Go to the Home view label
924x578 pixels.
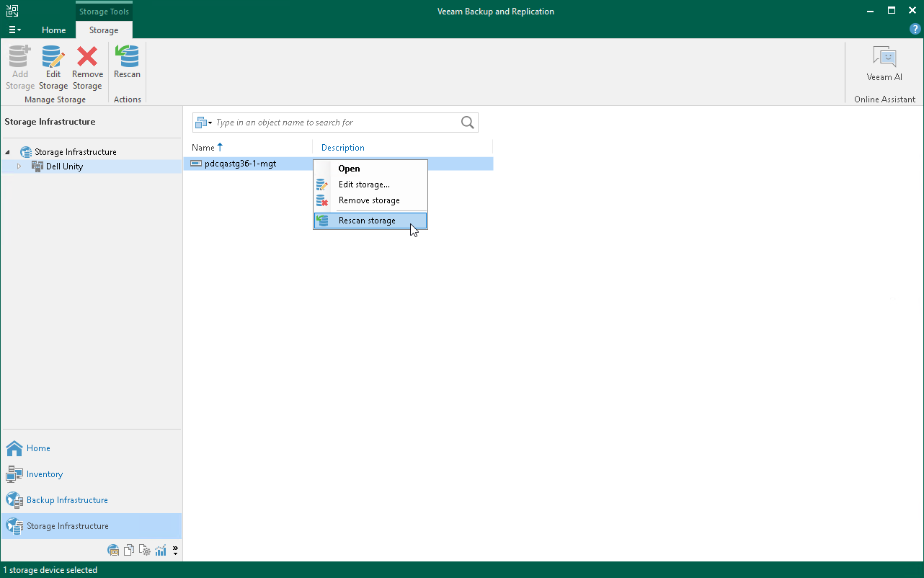pos(39,448)
